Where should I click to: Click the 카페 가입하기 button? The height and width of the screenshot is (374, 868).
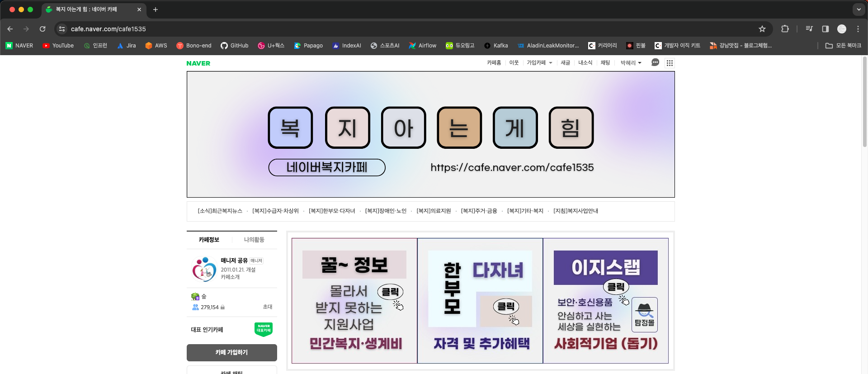point(232,353)
